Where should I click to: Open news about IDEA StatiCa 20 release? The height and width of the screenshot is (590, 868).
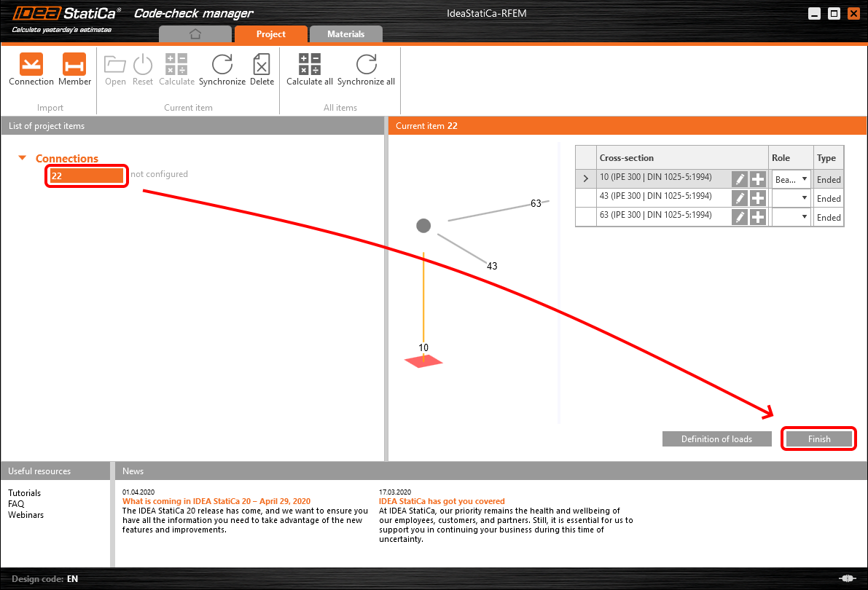[216, 501]
